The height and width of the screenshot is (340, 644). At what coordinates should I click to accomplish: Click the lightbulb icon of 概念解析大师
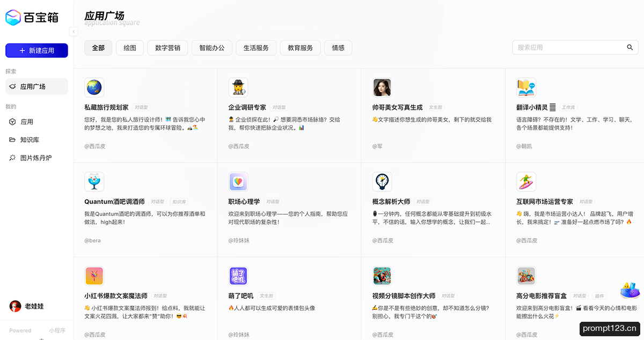(x=382, y=182)
